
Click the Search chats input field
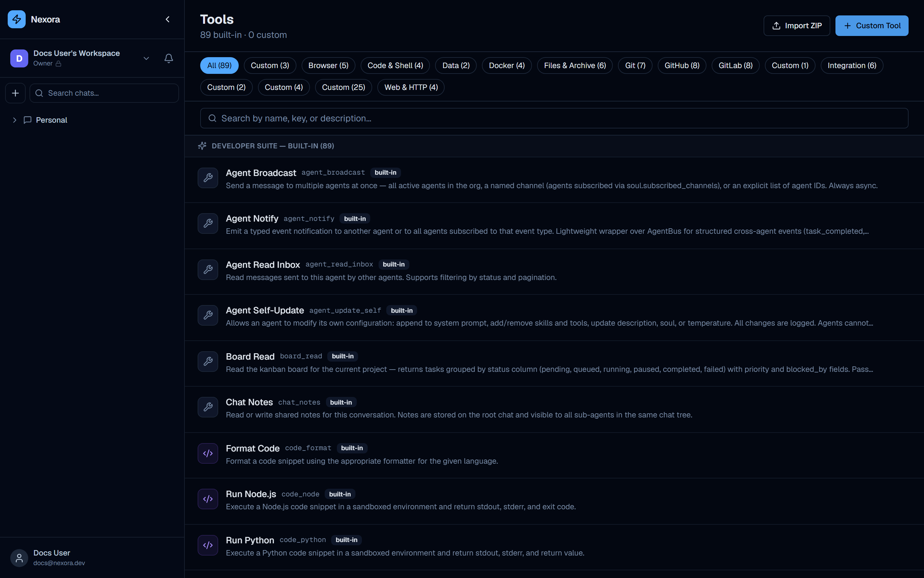tap(104, 93)
